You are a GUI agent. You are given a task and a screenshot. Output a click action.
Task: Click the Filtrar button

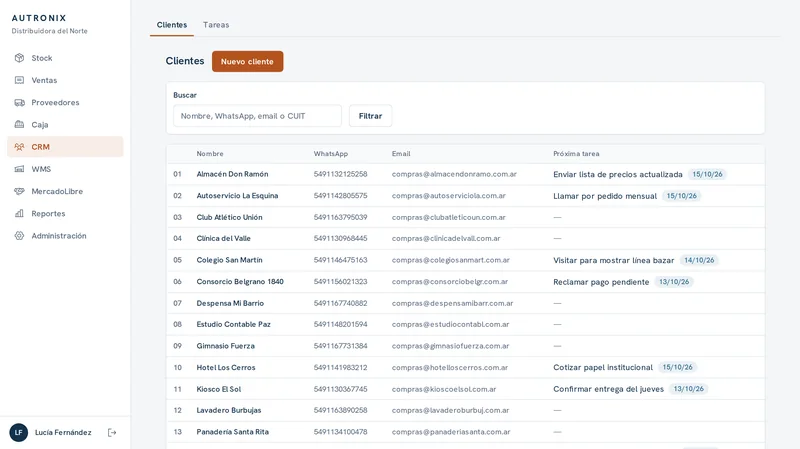point(370,116)
